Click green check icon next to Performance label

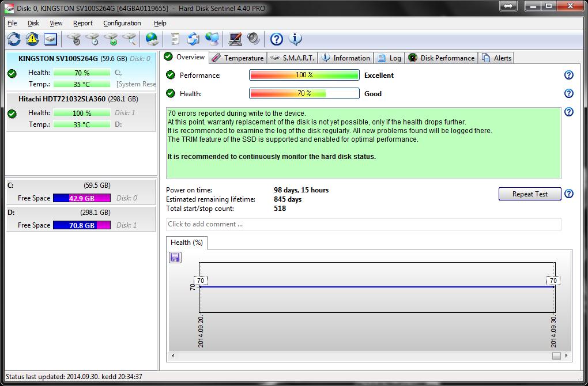(x=171, y=75)
